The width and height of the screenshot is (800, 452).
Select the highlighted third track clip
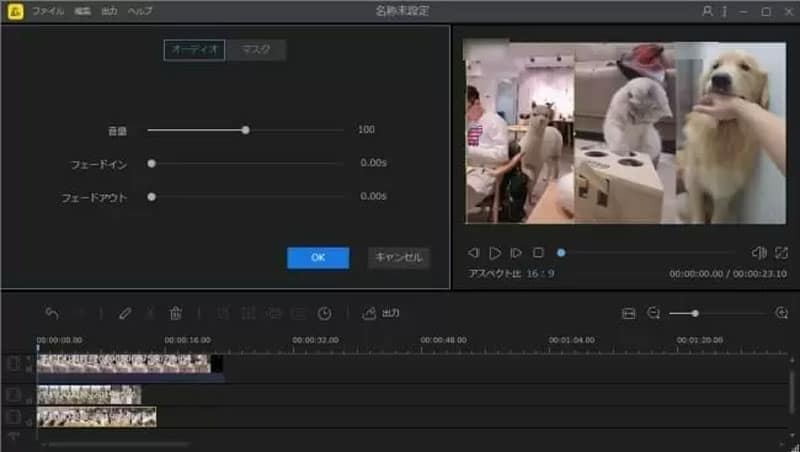[96, 417]
